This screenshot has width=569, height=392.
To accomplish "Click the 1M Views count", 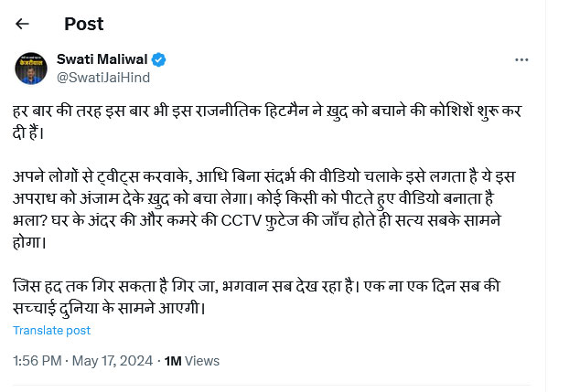I will click(191, 361).
